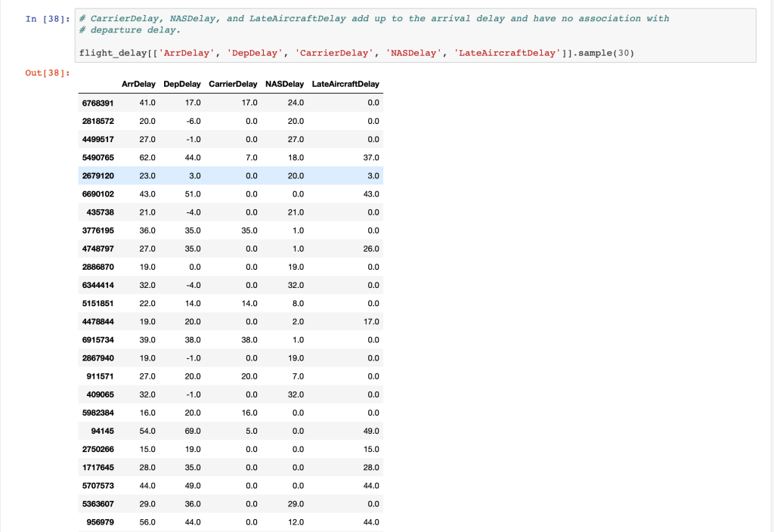774x532 pixels.
Task: Click the ArrDelay column header
Action: coord(138,84)
